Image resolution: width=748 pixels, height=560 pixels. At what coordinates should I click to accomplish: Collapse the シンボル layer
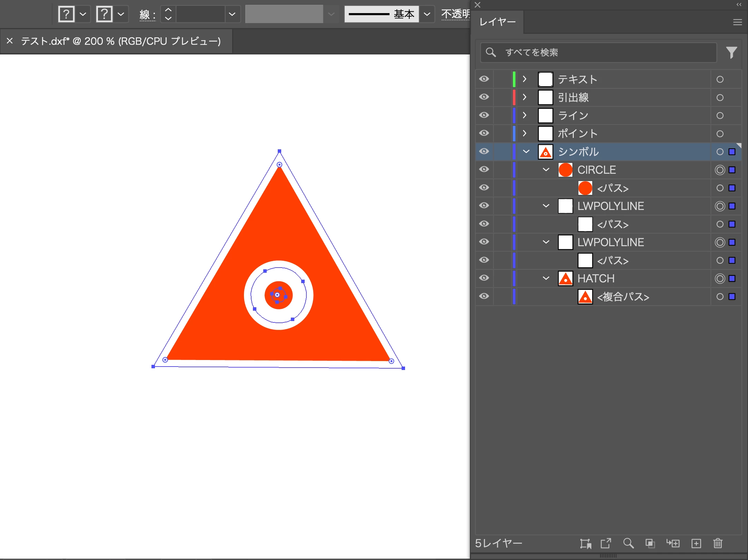tap(526, 151)
